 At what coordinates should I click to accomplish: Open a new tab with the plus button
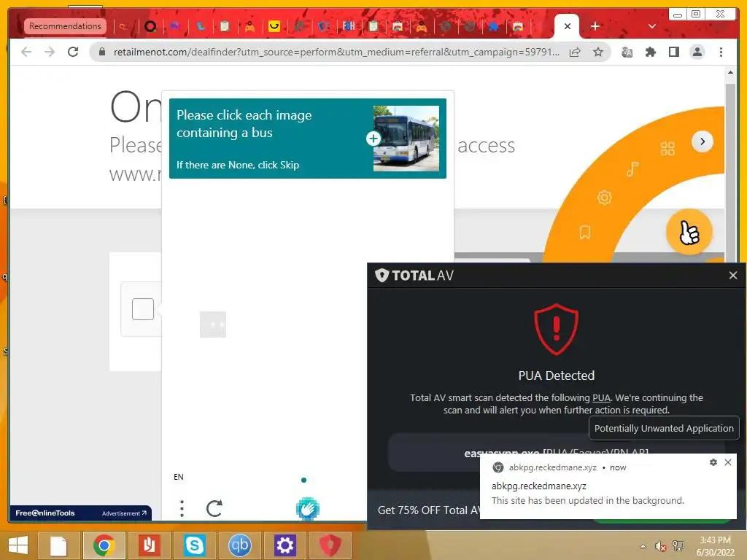595,26
